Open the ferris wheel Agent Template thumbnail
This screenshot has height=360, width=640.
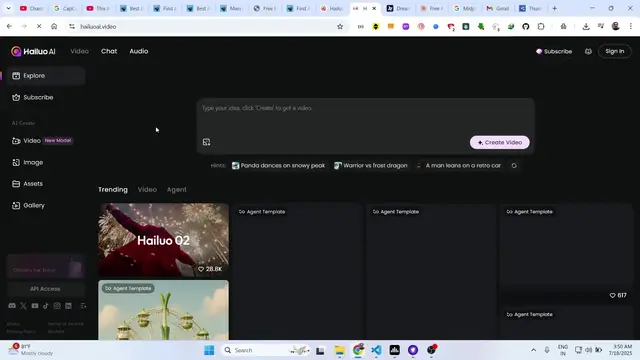click(x=163, y=310)
